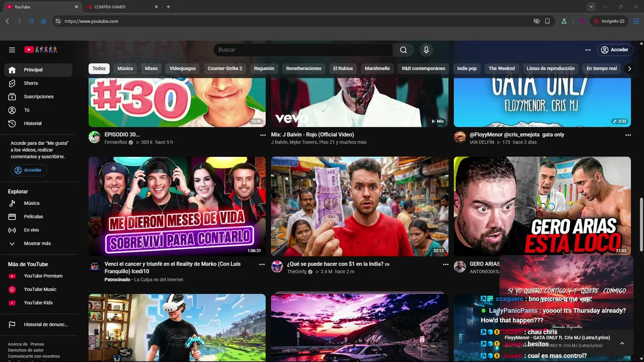Viewport: 644px width, 362px height.
Task: Select the Mixes filter chip
Action: point(151,68)
